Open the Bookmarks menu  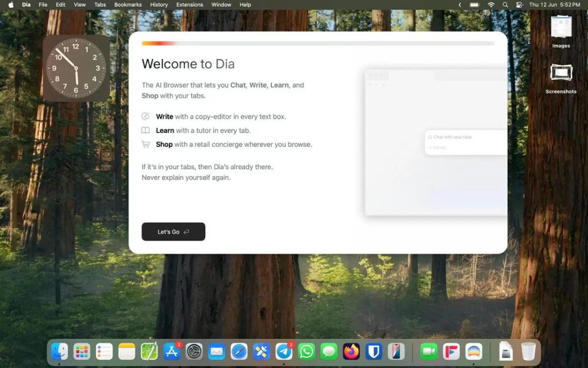point(128,5)
